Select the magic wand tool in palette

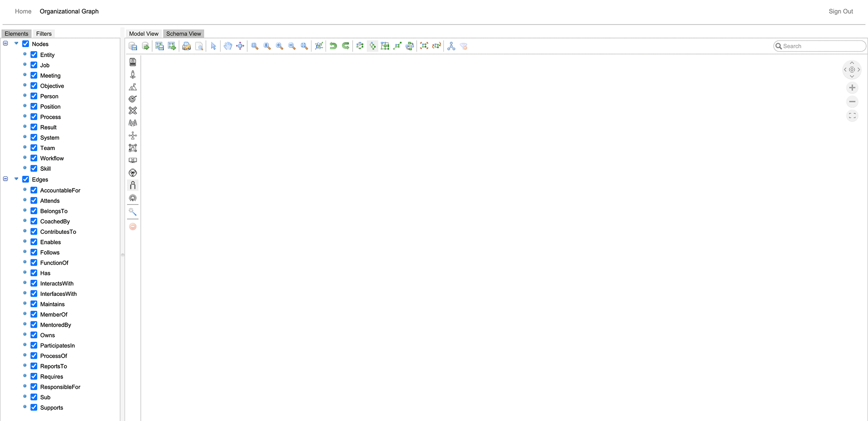133,212
